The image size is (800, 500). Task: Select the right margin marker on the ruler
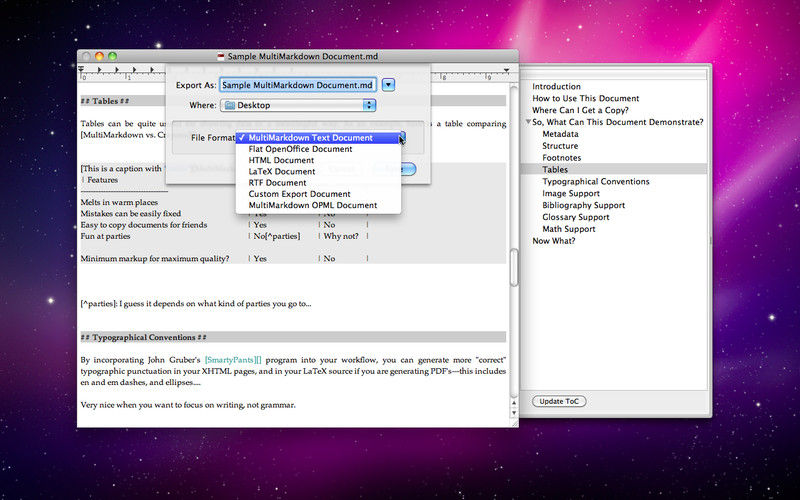(506, 70)
